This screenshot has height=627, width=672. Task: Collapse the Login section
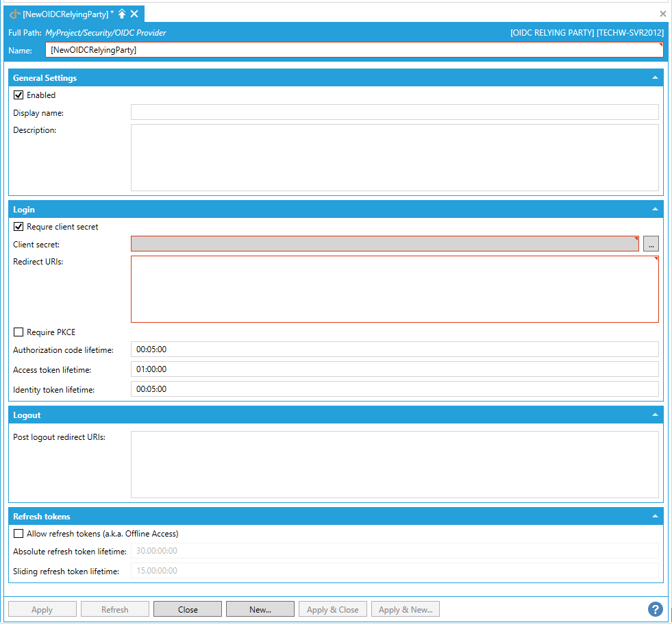655,210
